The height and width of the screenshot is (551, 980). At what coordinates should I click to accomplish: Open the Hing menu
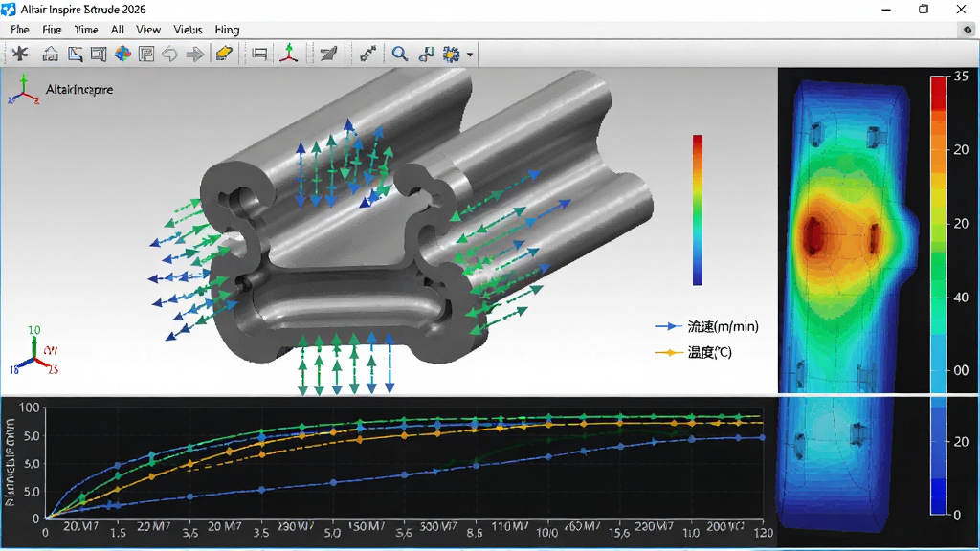click(227, 30)
